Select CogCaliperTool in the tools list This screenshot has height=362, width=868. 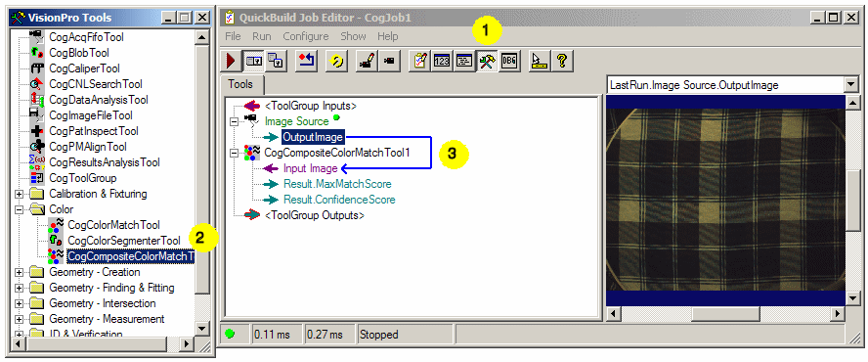pyautogui.click(x=84, y=68)
